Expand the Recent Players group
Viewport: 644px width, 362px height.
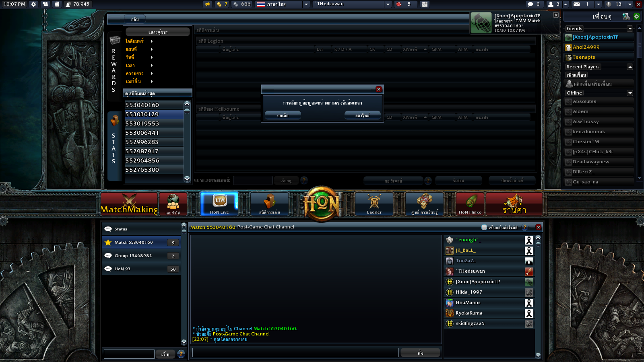click(630, 67)
